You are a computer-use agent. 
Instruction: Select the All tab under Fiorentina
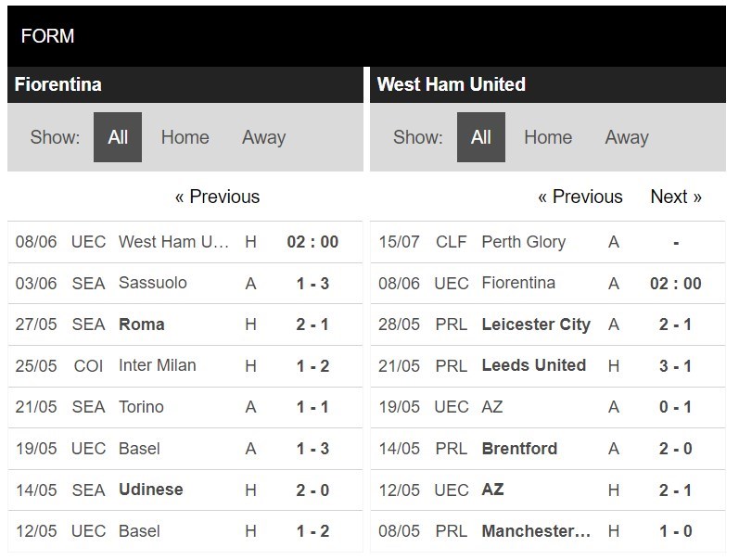(118, 137)
